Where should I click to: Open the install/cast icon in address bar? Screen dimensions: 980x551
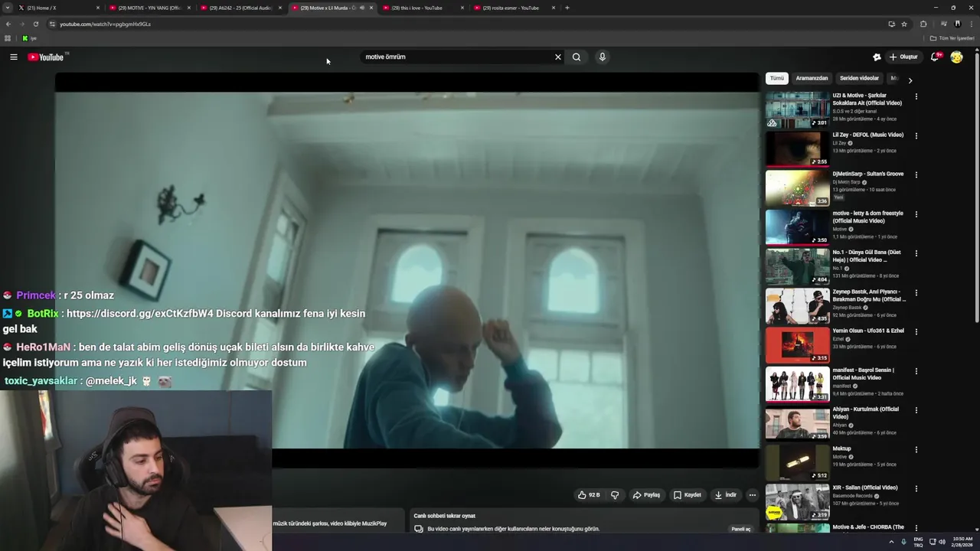click(891, 24)
